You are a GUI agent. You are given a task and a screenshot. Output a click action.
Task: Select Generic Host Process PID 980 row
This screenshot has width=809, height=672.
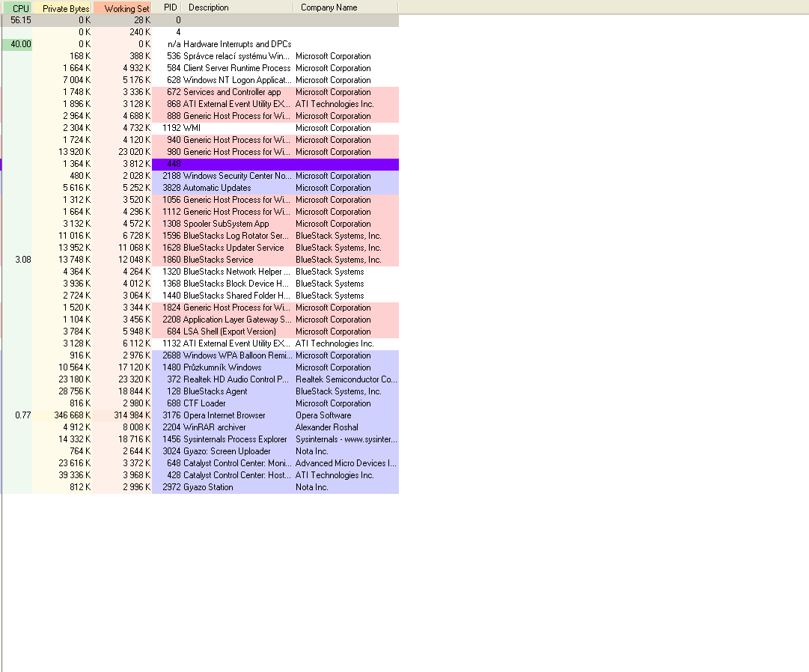click(200, 152)
